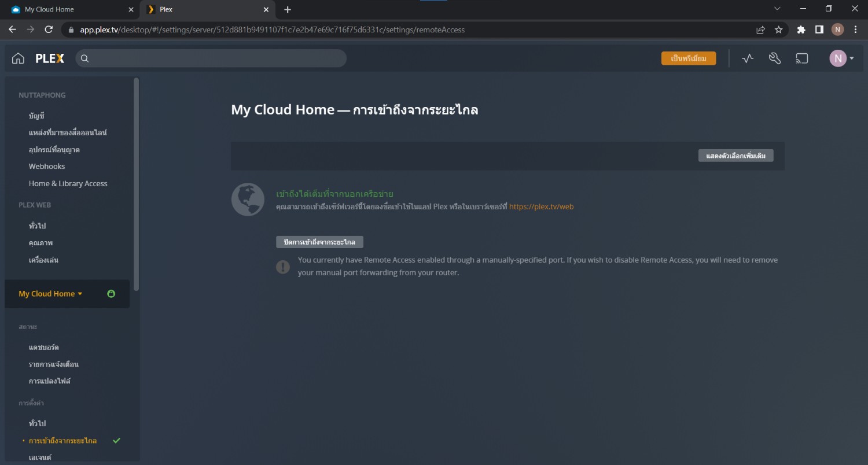The image size is (868, 465).
Task: Open Chrome profile avatar
Action: [837, 29]
